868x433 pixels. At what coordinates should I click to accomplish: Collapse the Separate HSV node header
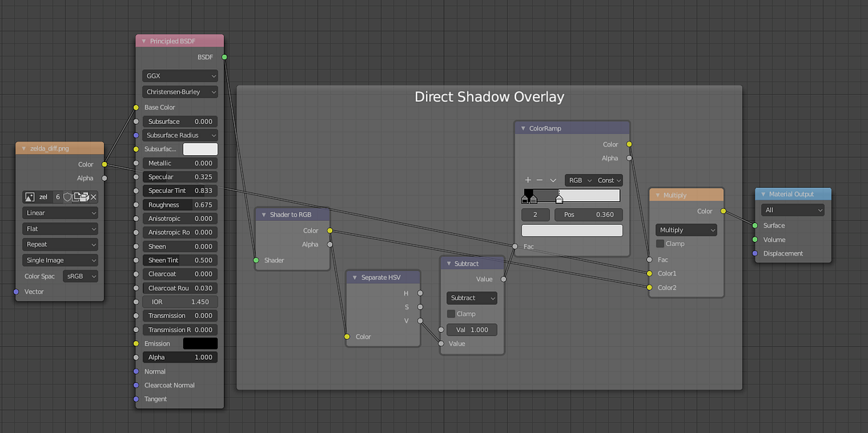tap(354, 277)
